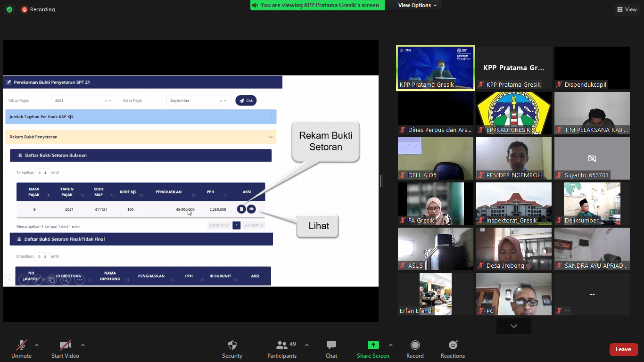Viewport: 644px width, 362px height.
Task: Open the Reactions menu
Action: click(x=453, y=345)
